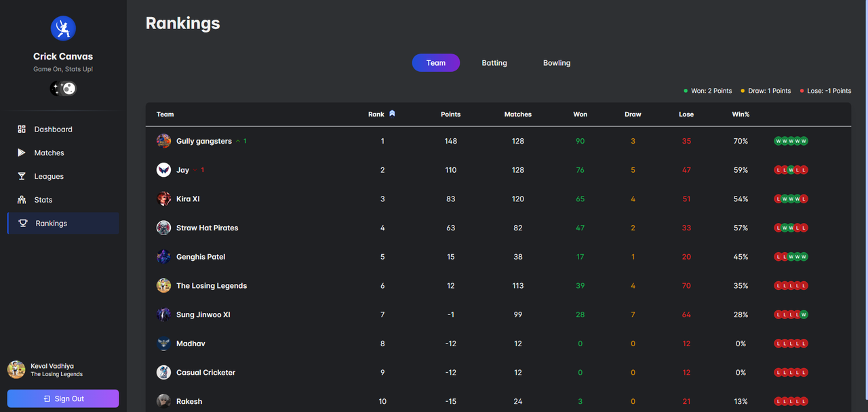Click Straw Hat Pirates' 82 matches value
The width and height of the screenshot is (868, 412).
[518, 228]
